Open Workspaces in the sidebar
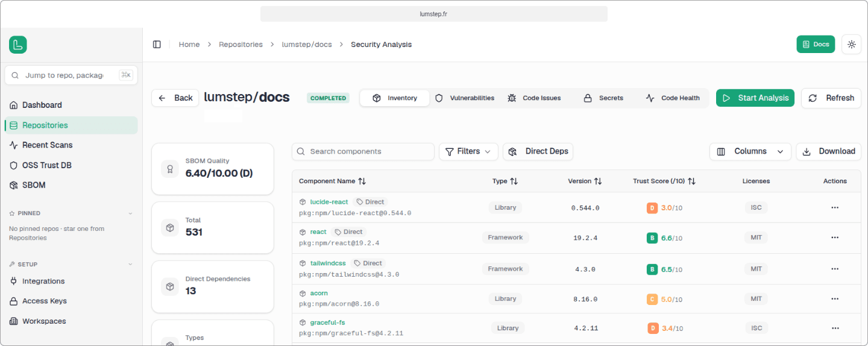This screenshot has height=346, width=868. pos(71,321)
